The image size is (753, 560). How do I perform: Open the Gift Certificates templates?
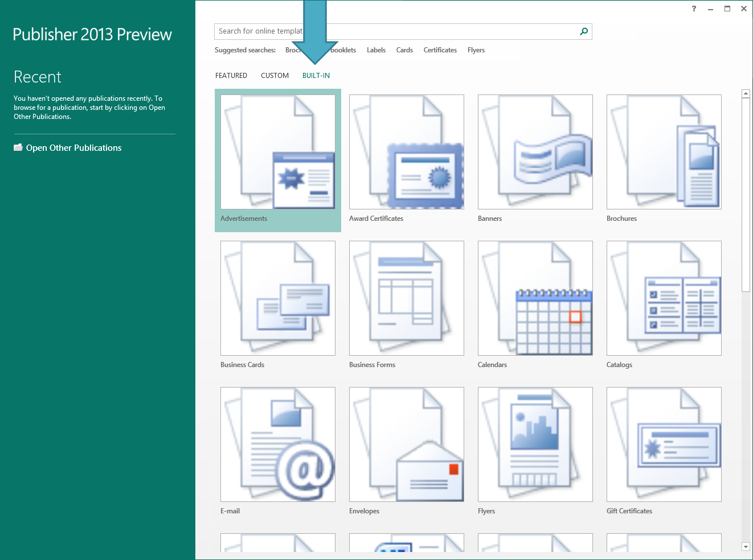click(664, 444)
